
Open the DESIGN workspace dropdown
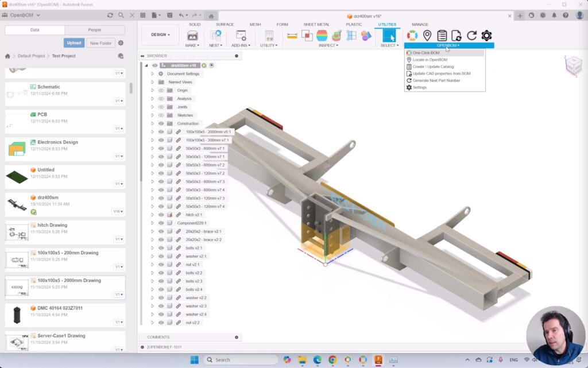(160, 35)
